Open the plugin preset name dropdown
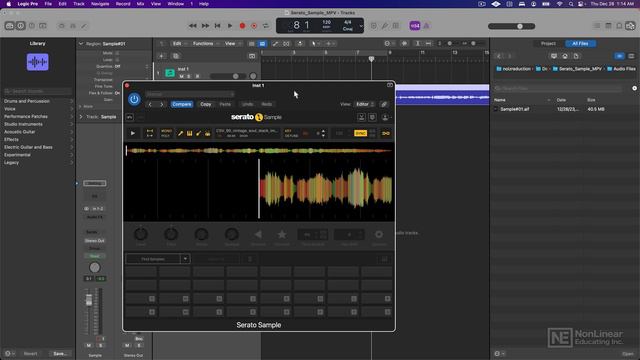Viewport: 640px width, 360px height. [190, 94]
